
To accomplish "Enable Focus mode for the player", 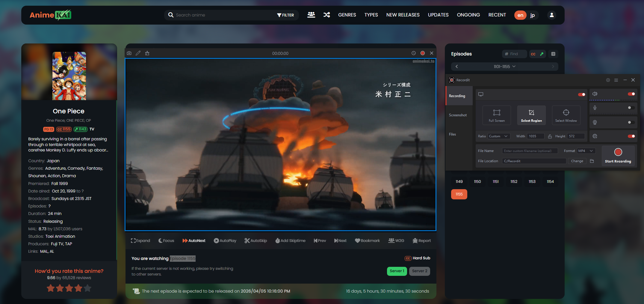I will coord(166,241).
